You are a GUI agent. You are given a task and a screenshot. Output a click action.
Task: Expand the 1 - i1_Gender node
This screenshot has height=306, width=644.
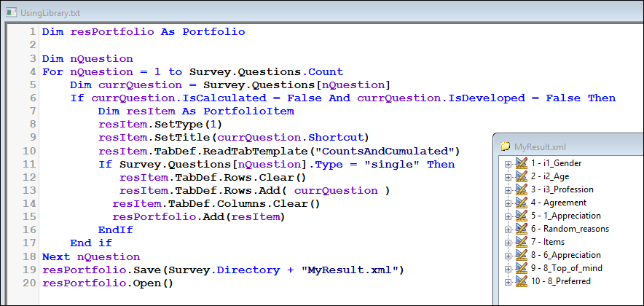508,164
